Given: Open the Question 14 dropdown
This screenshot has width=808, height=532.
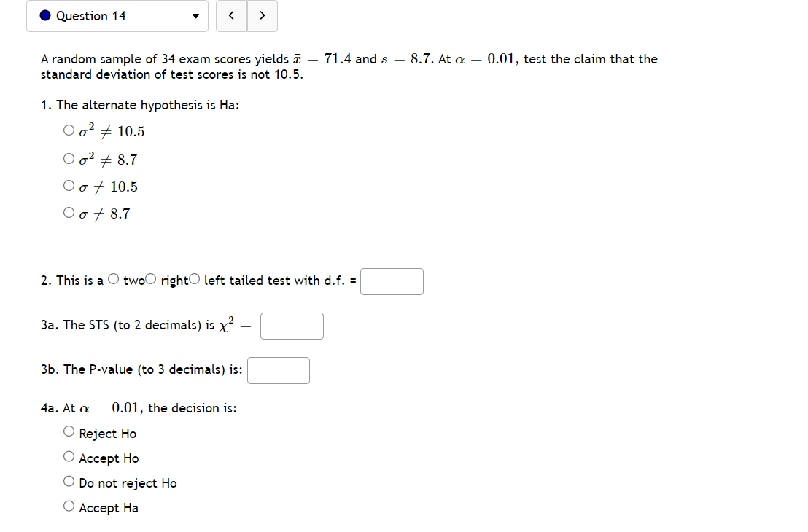Looking at the screenshot, I should pyautogui.click(x=117, y=16).
